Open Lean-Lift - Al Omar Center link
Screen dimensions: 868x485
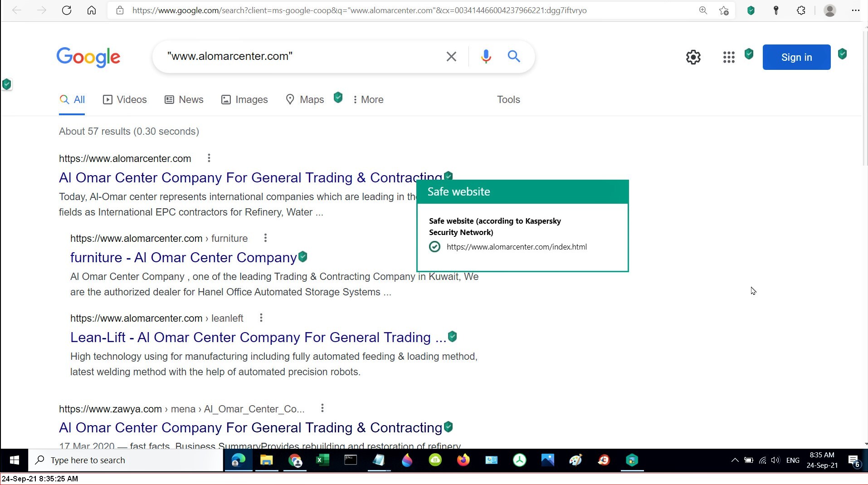pos(258,338)
